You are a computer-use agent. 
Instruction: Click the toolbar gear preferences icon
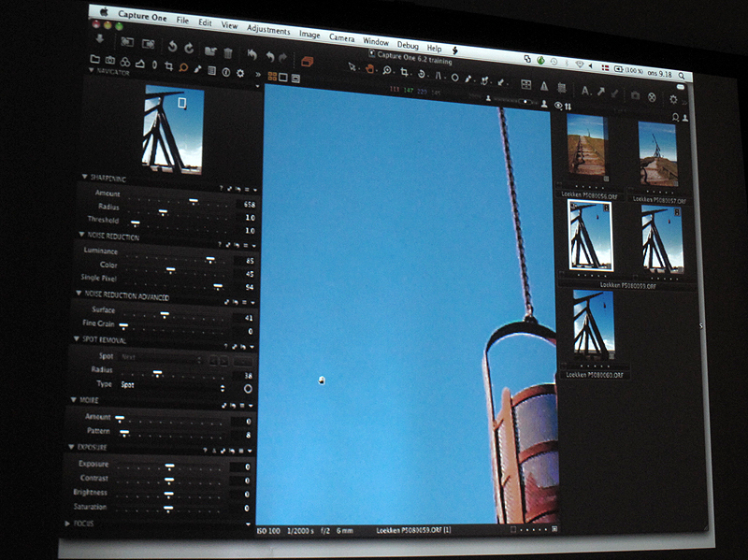point(673,99)
